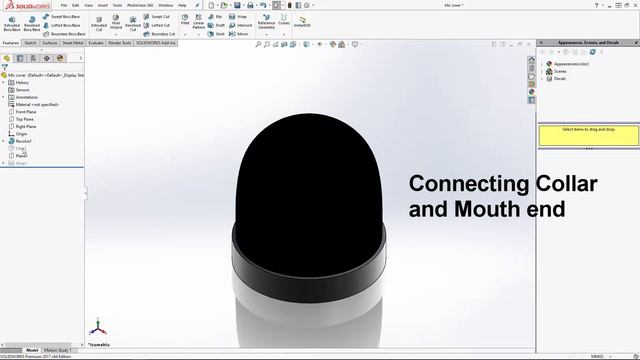
Task: Open the DimXpertManager tab
Action: click(47, 58)
